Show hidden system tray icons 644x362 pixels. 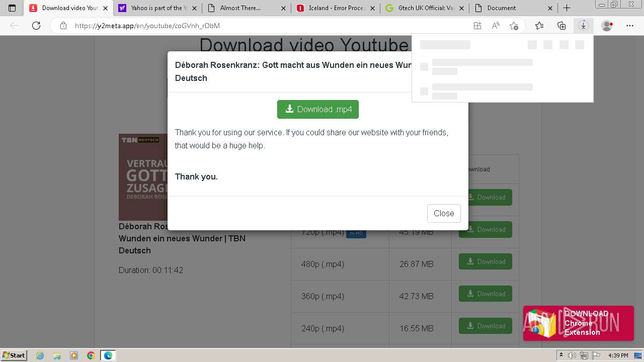click(561, 355)
